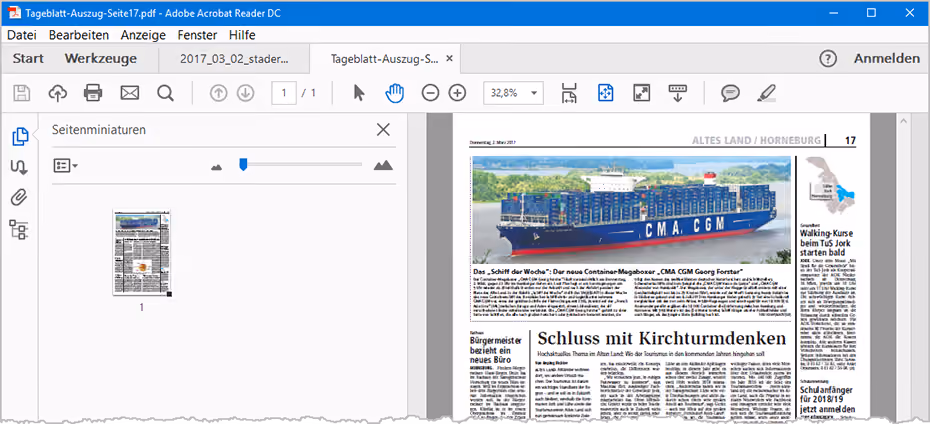Click the page number input field
The height and width of the screenshot is (424, 930).
(x=284, y=93)
